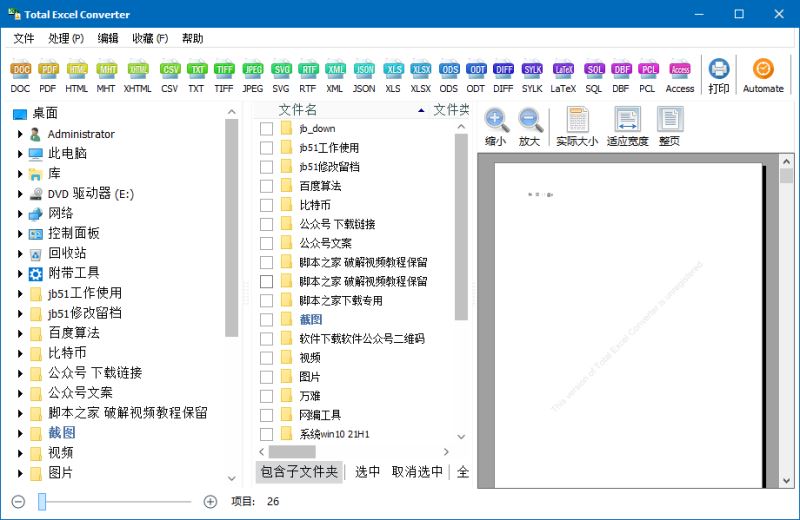
Task: Select the DIFF format icon
Action: click(503, 77)
